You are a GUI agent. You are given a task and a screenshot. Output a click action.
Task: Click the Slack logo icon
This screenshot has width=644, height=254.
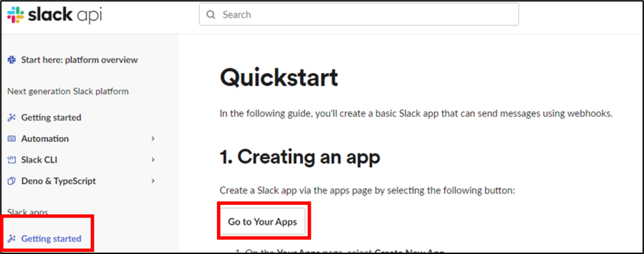tap(16, 14)
